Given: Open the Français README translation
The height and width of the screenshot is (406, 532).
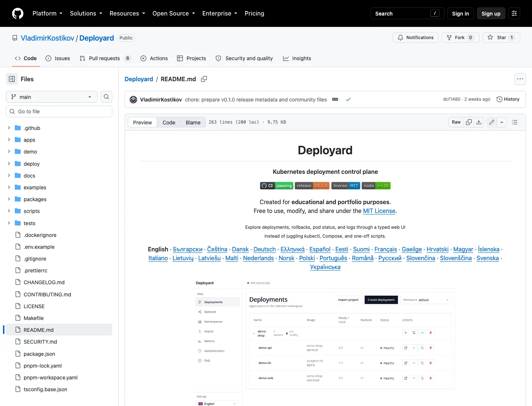Looking at the screenshot, I should [386, 249].
